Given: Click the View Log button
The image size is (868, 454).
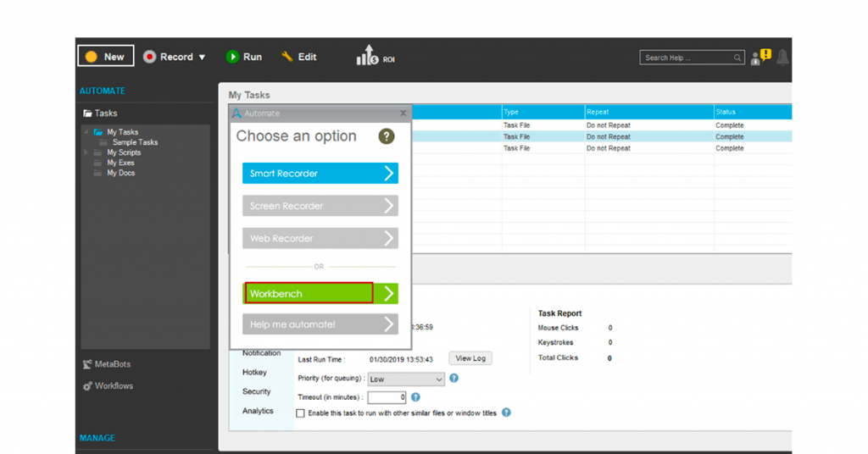Looking at the screenshot, I should point(470,358).
